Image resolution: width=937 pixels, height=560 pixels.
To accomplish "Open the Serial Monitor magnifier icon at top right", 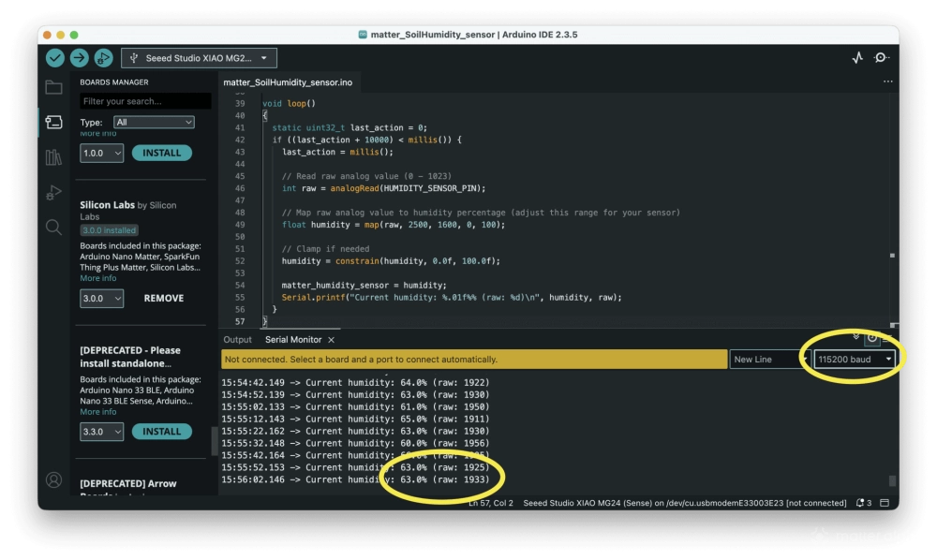I will point(882,58).
